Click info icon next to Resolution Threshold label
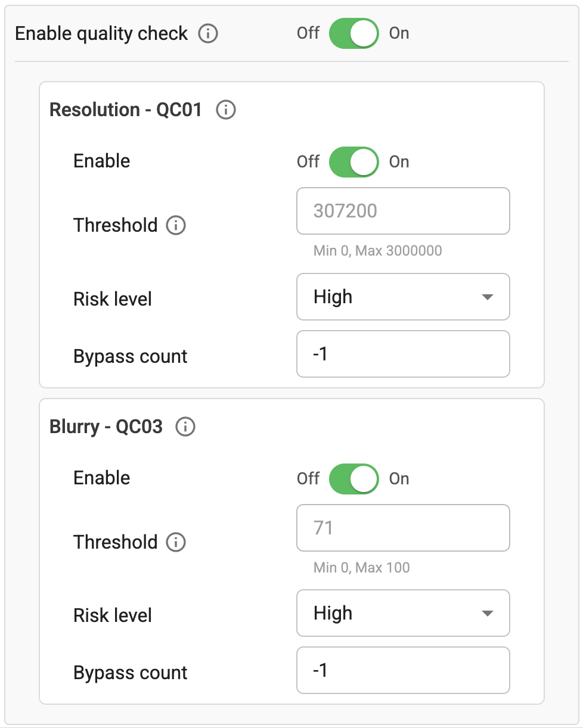Screen dimensions: 583x728 point(176,226)
